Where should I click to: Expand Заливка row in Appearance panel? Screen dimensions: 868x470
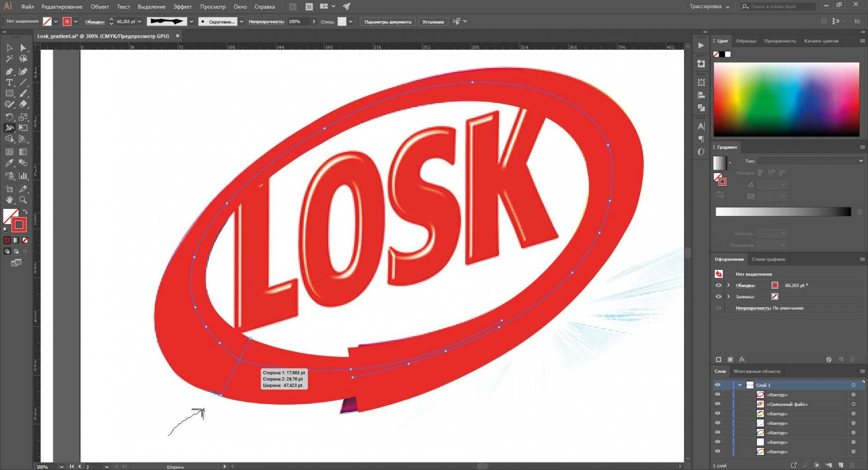728,296
